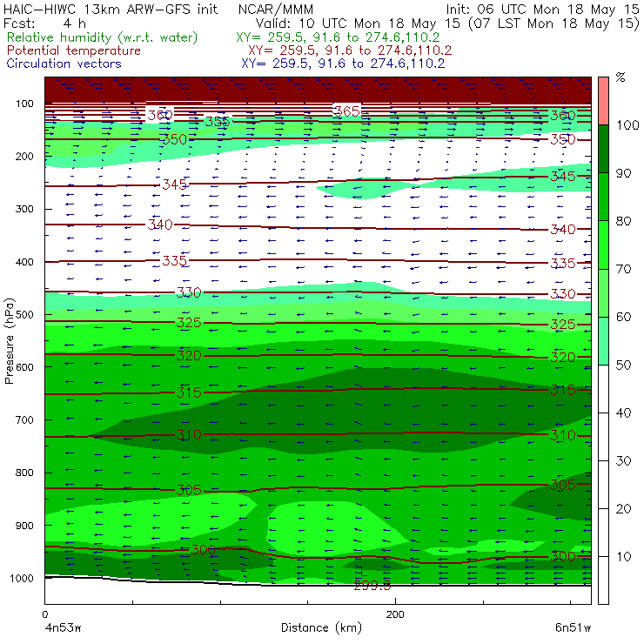The width and height of the screenshot is (644, 644).
Task: Click the '%' unit label above the colorbar
Action: pyautogui.click(x=621, y=77)
